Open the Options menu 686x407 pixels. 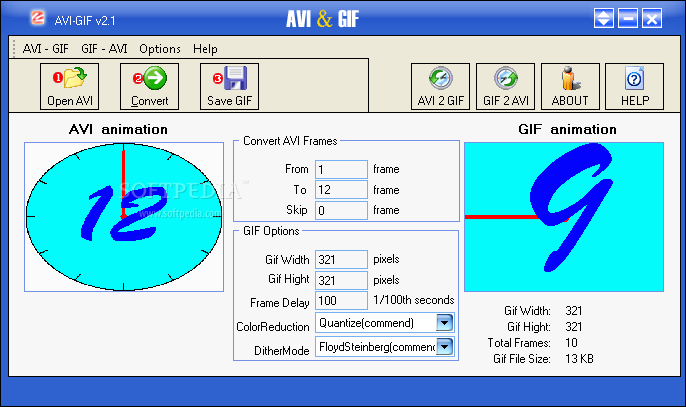(160, 49)
